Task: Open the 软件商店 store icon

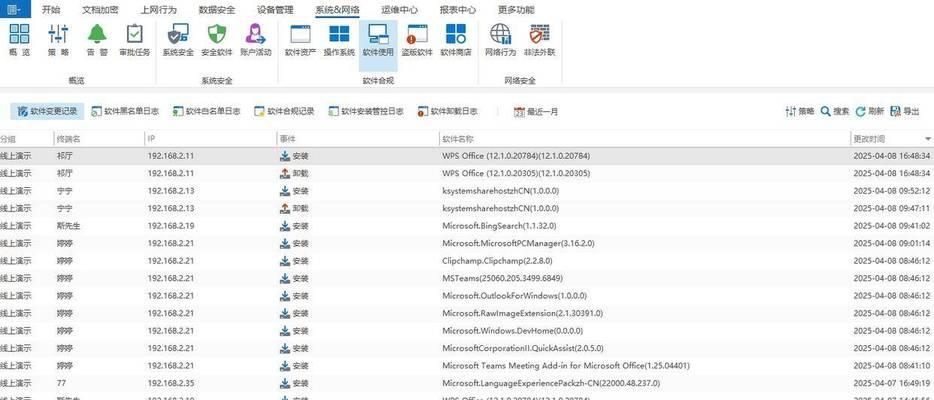Action: point(456,40)
